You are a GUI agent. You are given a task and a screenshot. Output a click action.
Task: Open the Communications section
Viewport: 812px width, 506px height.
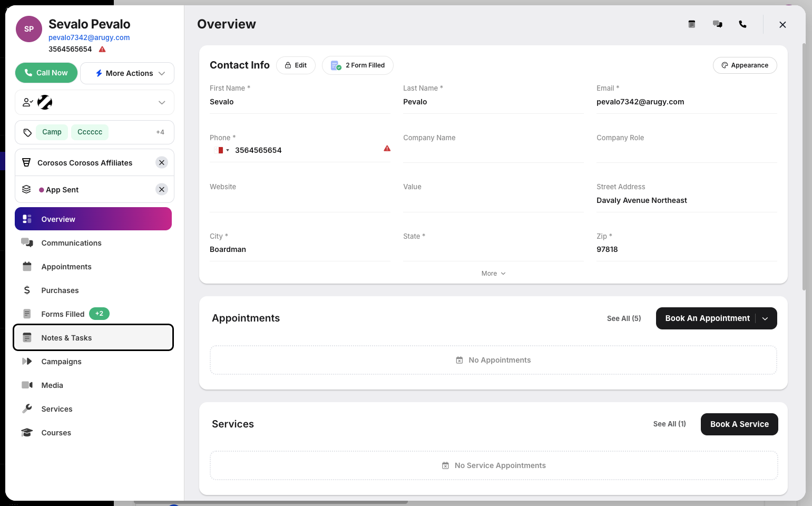click(93, 243)
